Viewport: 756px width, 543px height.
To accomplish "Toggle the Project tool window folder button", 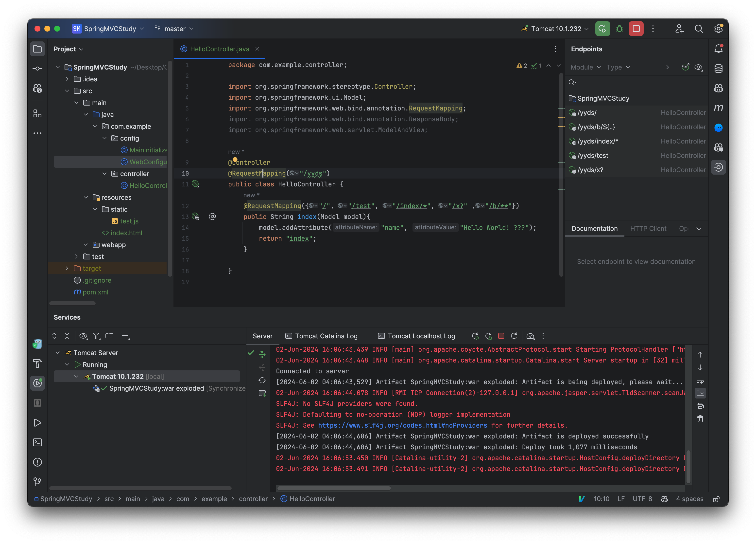I will 37,49.
